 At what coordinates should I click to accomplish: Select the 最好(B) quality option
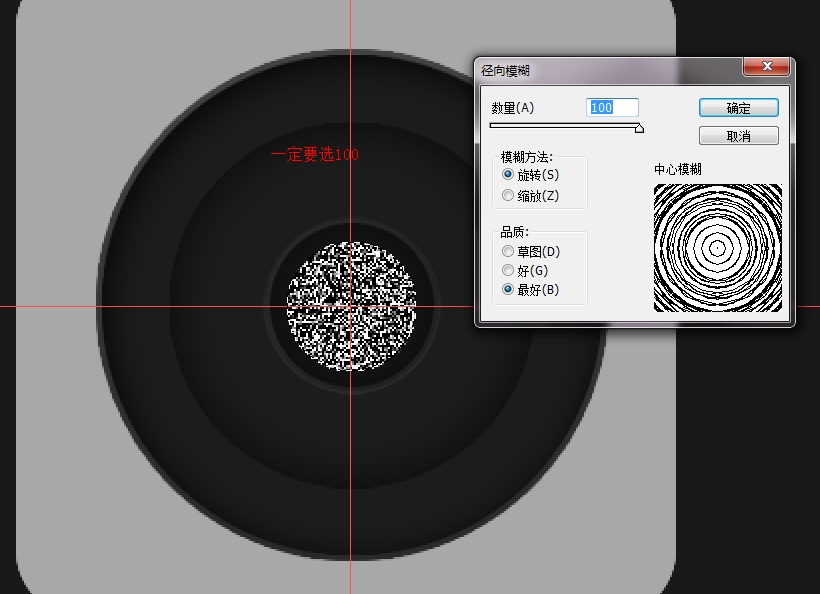tap(509, 290)
